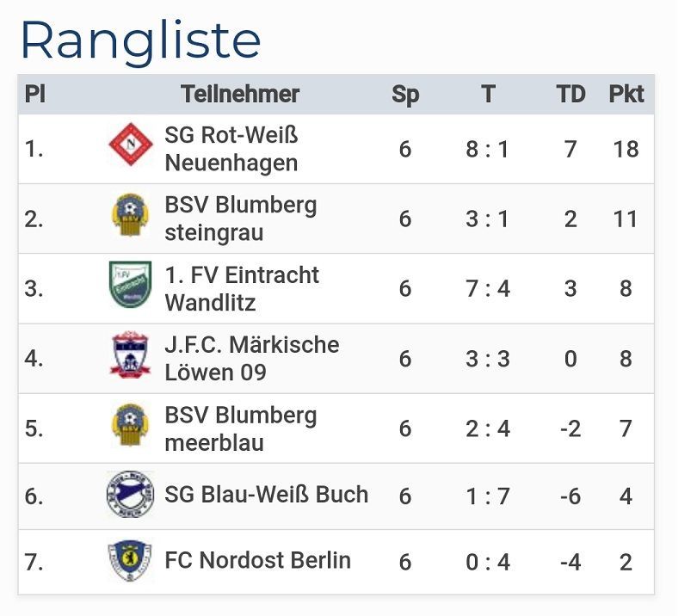The height and width of the screenshot is (616, 697).
Task: Click the SG Blau-Weiß Buch club logo
Action: (131, 495)
